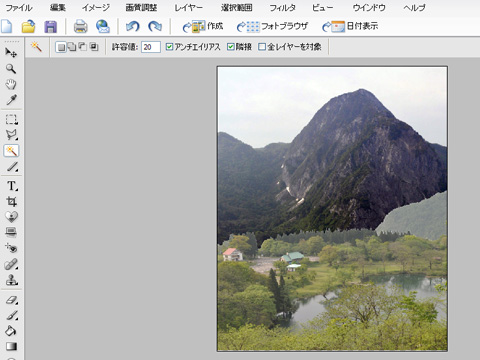Open the ヘルプ menu
This screenshot has width=480, height=360.
click(x=414, y=7)
